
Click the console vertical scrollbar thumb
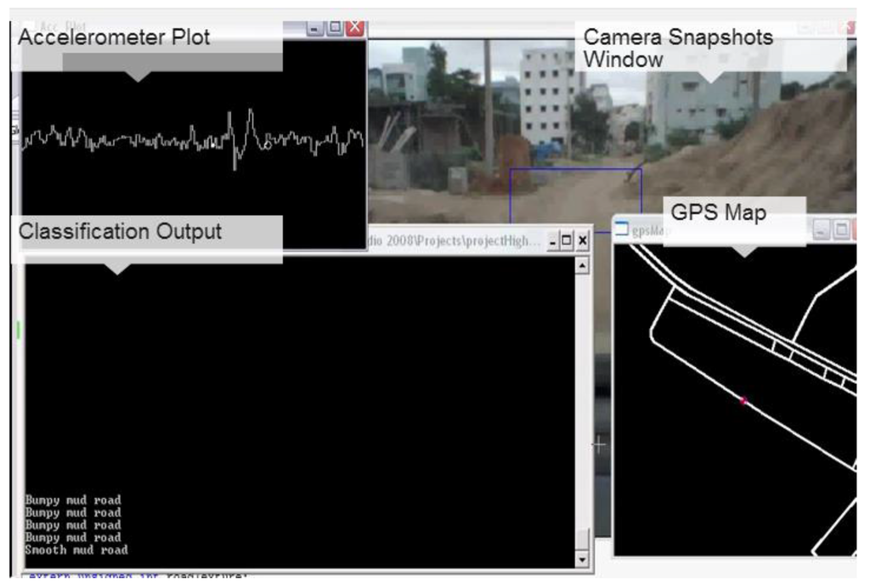pos(582,540)
